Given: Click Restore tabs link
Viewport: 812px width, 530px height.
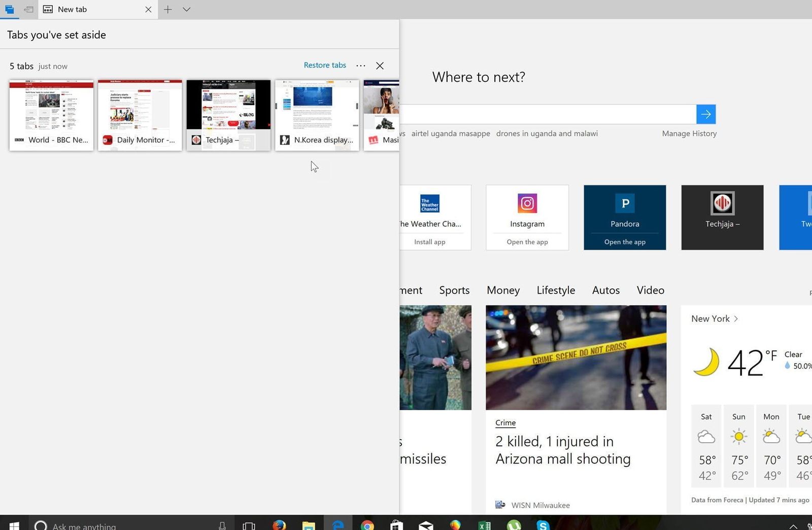Looking at the screenshot, I should pos(325,65).
